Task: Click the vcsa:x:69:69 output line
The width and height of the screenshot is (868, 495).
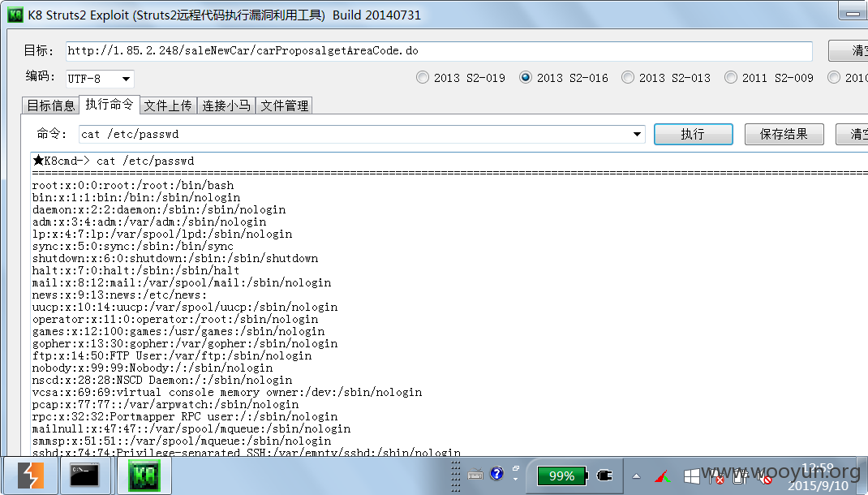Action: point(227,393)
